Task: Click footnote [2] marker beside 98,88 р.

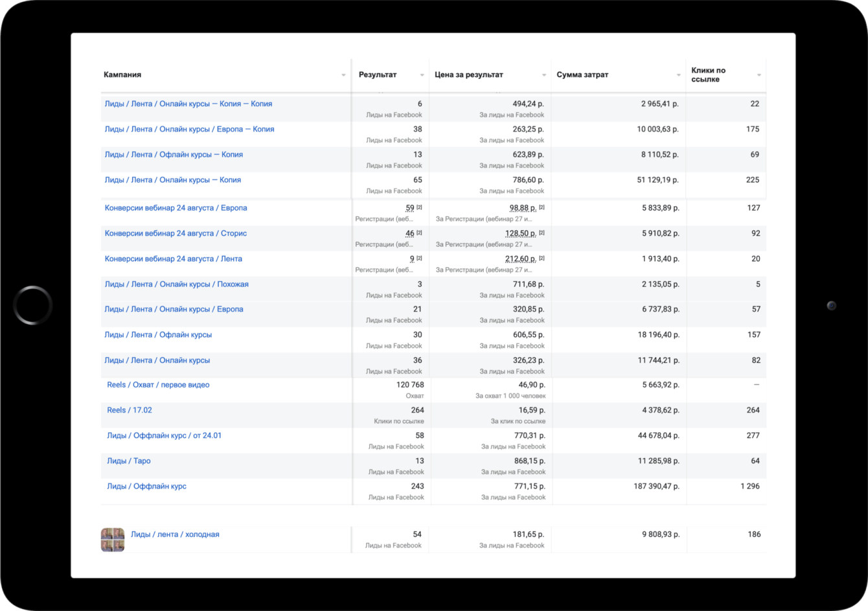Action: (542, 207)
